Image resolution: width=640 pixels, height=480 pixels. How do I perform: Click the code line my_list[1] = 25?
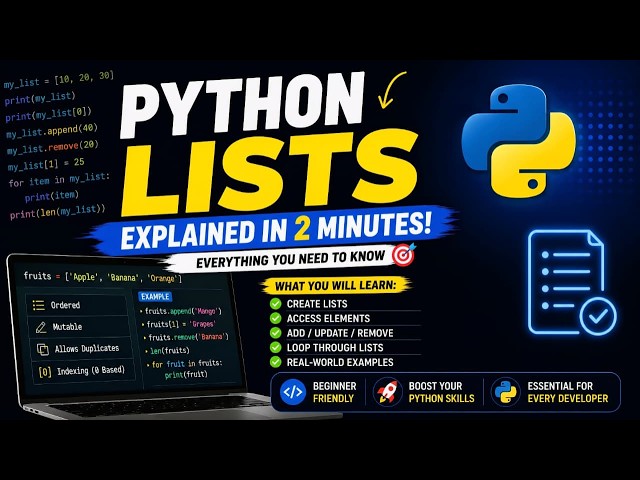point(46,164)
